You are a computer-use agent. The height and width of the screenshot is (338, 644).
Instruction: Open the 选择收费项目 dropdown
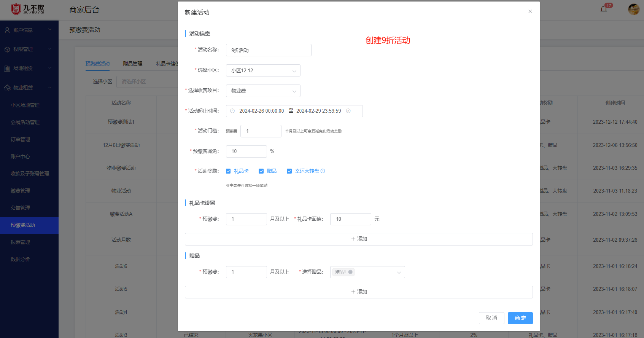click(x=263, y=91)
